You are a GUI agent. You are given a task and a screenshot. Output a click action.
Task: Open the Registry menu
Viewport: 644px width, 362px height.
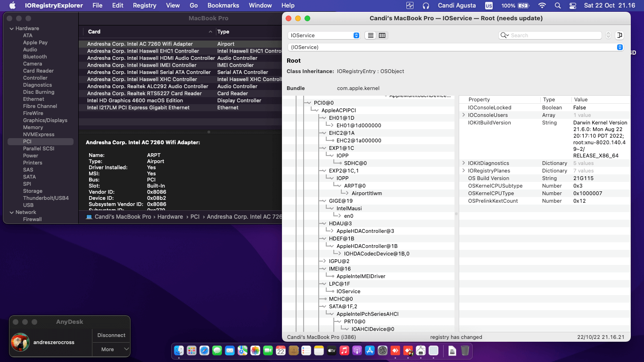pos(144,6)
